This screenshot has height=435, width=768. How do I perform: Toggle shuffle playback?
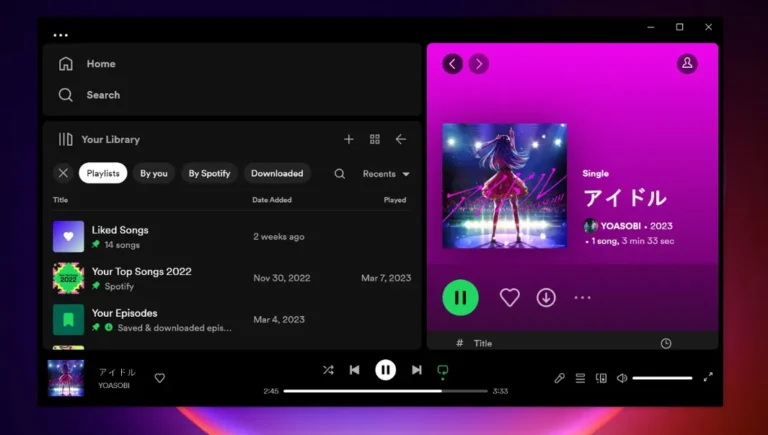click(328, 370)
